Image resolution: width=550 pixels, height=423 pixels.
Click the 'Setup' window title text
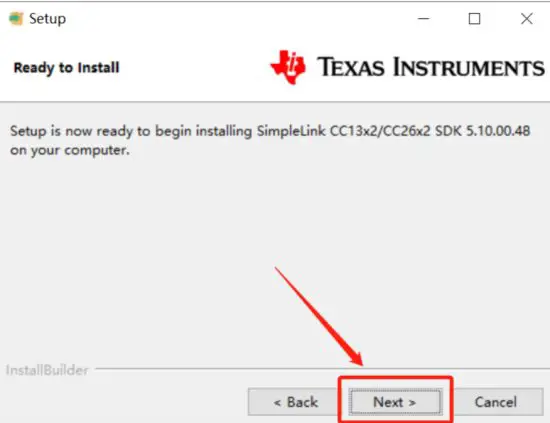tap(47, 19)
